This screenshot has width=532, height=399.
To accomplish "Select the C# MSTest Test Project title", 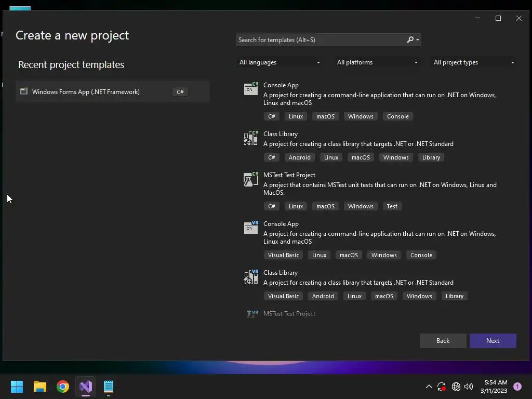I will [x=289, y=175].
